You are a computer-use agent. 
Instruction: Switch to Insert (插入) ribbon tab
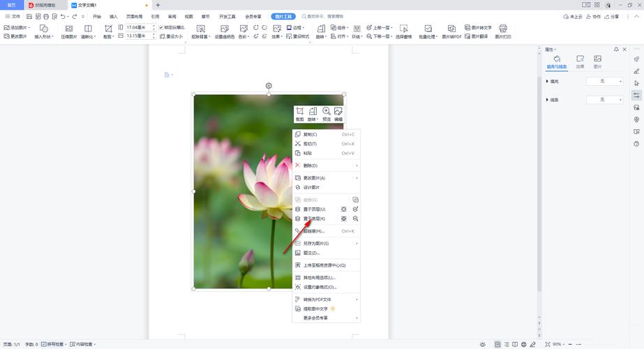click(x=113, y=17)
